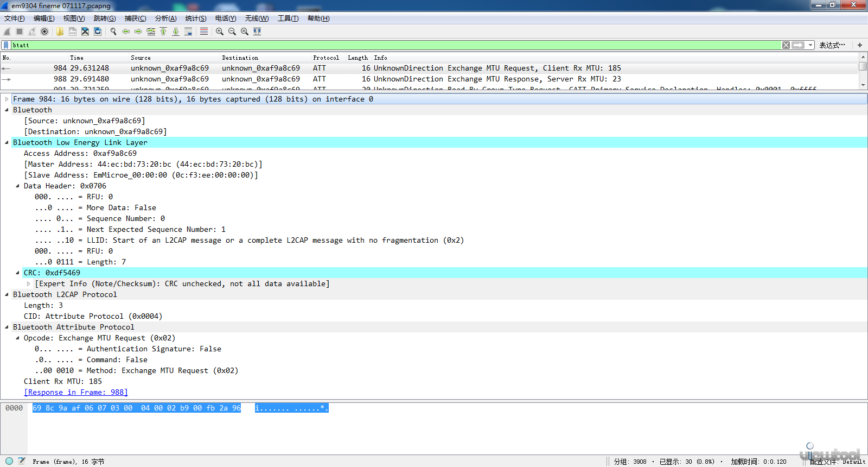Zoom in on packet text
Viewport: 868px width, 467px height.
[220, 31]
